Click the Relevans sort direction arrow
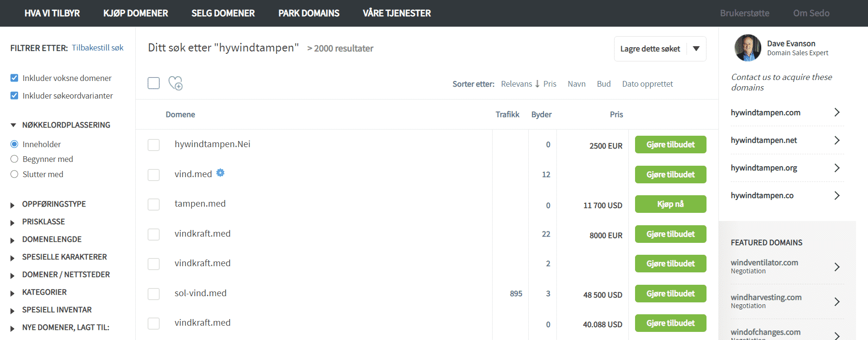This screenshot has width=868, height=340. [537, 84]
